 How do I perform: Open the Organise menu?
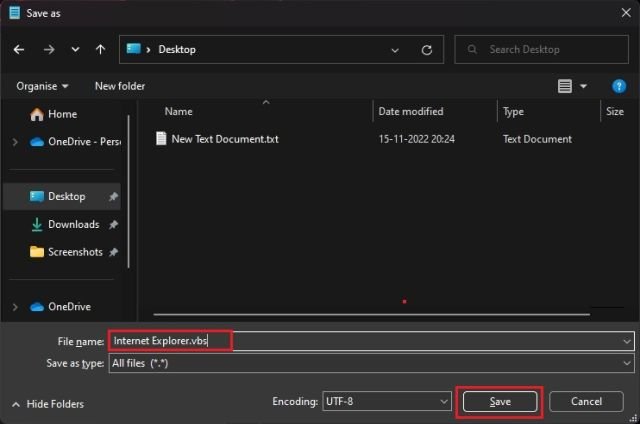42,86
